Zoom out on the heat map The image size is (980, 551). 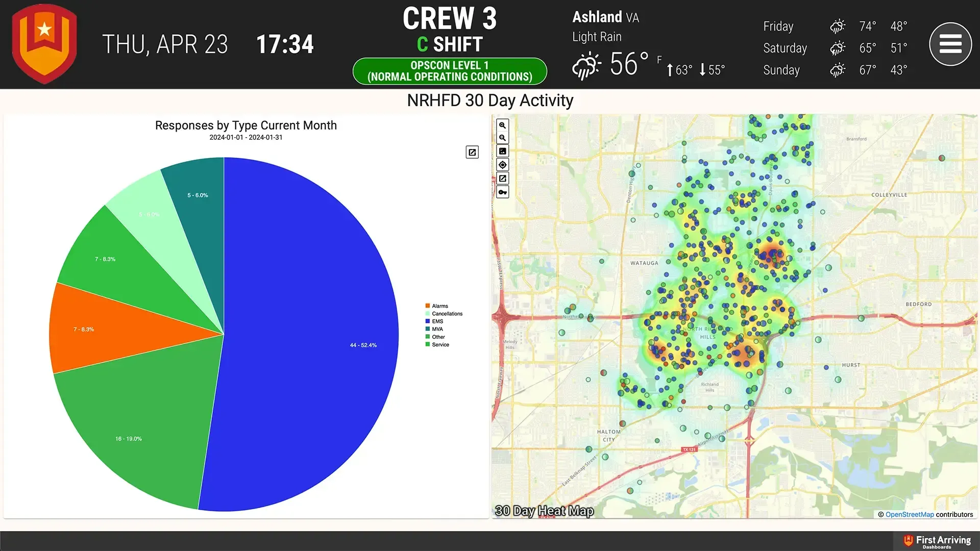pyautogui.click(x=503, y=138)
